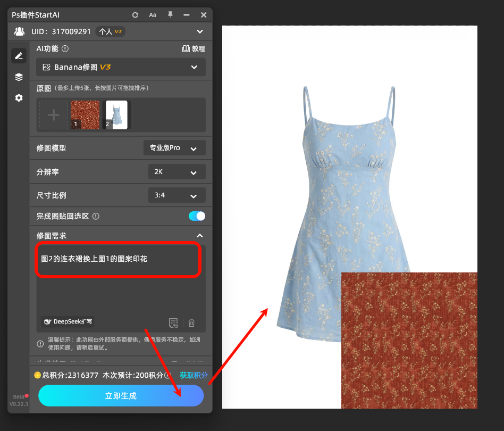This screenshot has height=431, width=504.
Task: Expand the UID account row chevron
Action: pyautogui.click(x=200, y=31)
